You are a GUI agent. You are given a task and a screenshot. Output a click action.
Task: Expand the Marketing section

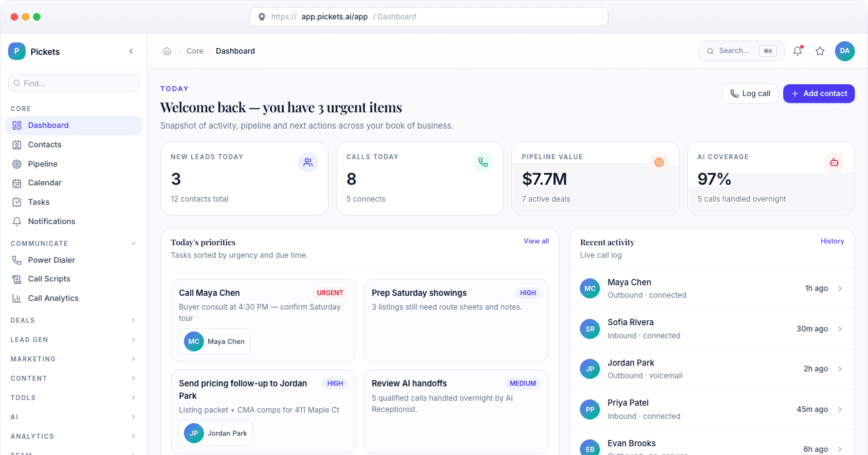coord(133,359)
